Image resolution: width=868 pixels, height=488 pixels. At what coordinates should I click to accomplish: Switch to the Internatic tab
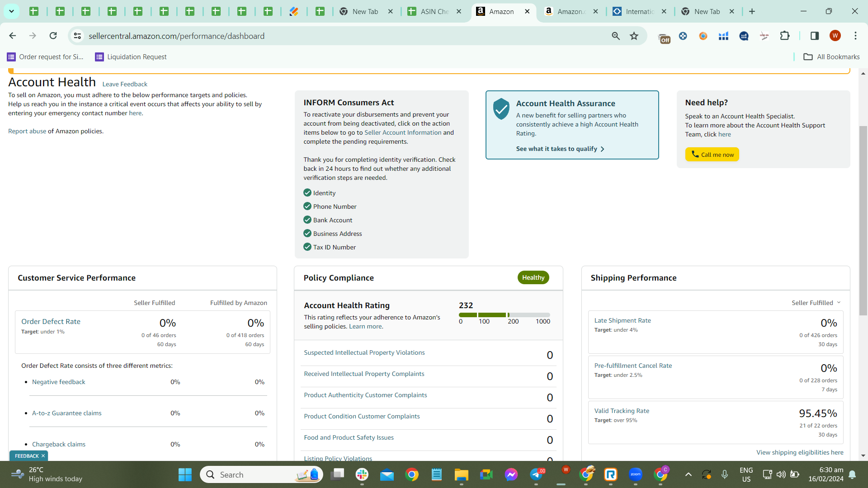point(633,11)
